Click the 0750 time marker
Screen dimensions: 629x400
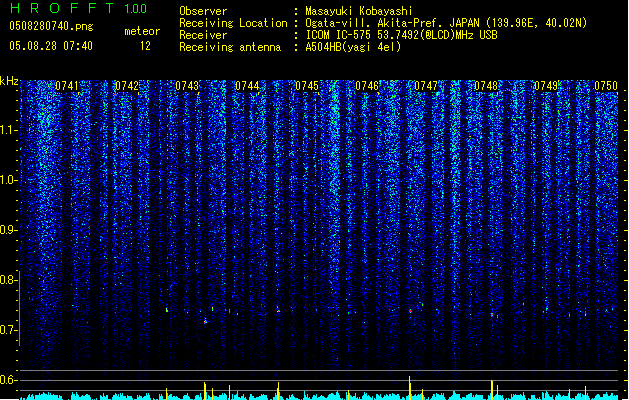click(606, 86)
